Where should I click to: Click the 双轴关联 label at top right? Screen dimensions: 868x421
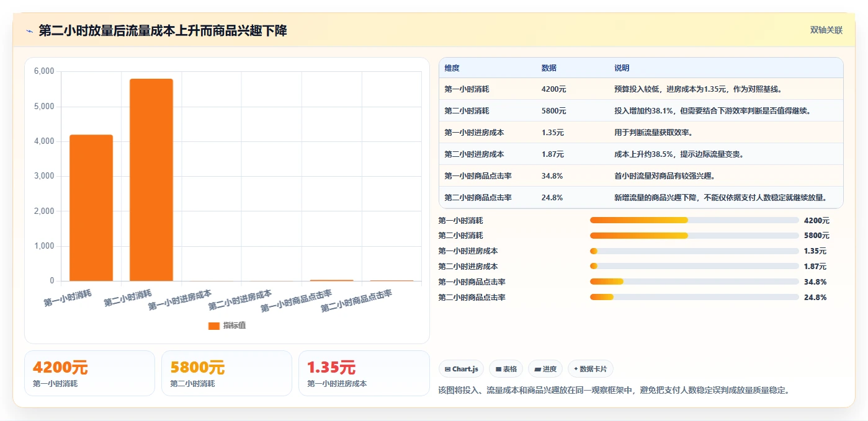coord(826,30)
